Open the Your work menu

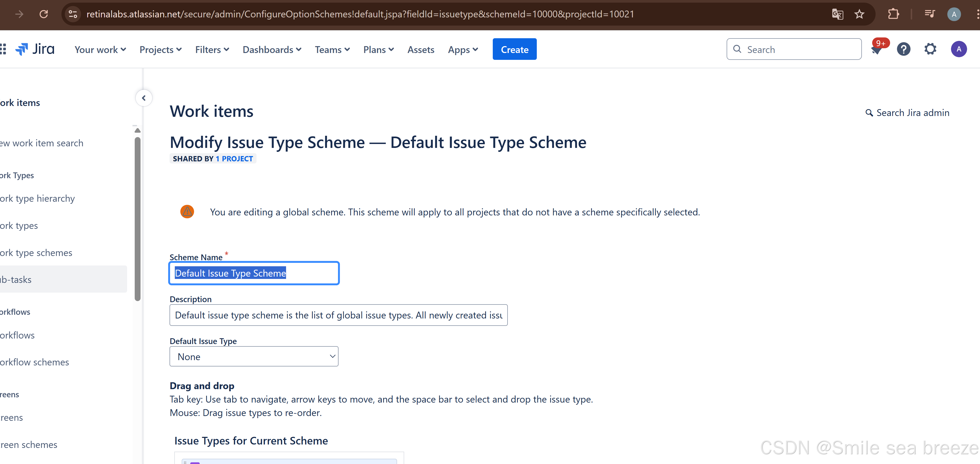coord(100,50)
